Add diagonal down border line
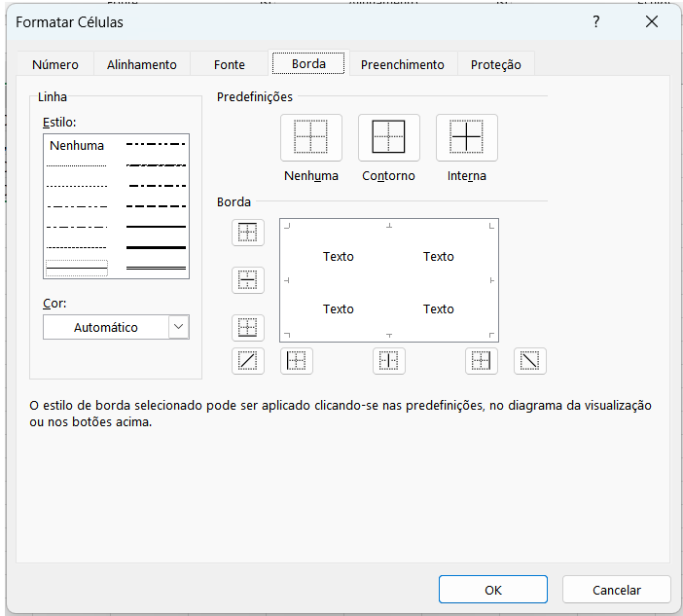Screen dimensions: 683x616 pos(530,361)
